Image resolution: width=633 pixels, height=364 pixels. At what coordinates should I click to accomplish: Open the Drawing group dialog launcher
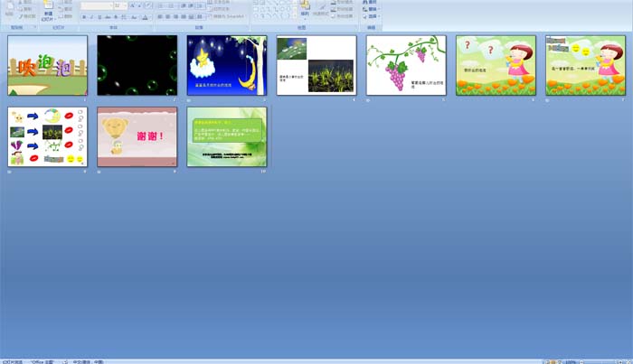tap(355, 27)
